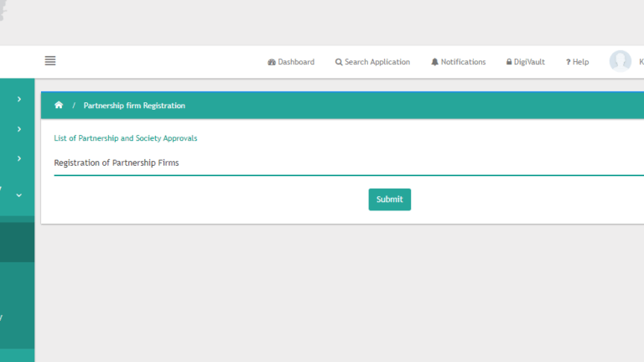Toggle the hamburger sidebar menu icon
The image size is (644, 362).
tap(50, 60)
